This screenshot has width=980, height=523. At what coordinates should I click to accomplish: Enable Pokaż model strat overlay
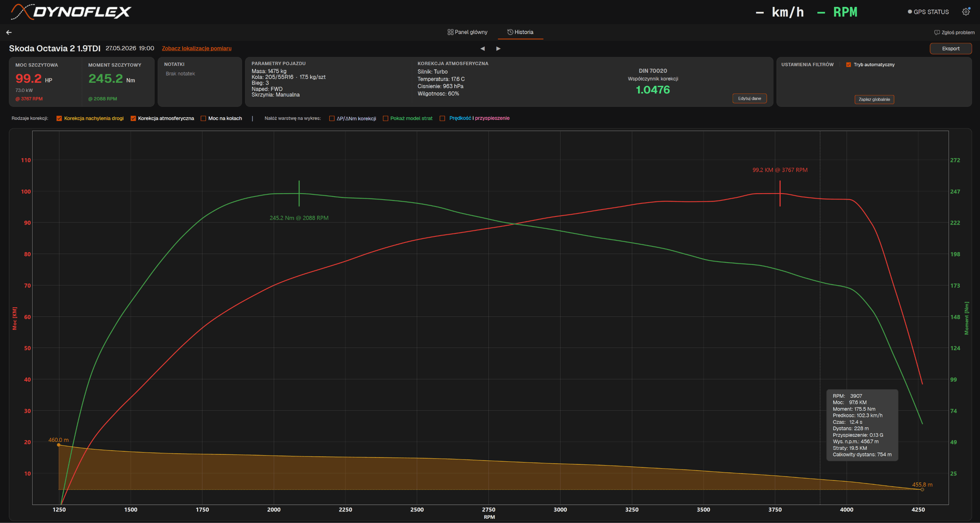click(x=385, y=118)
